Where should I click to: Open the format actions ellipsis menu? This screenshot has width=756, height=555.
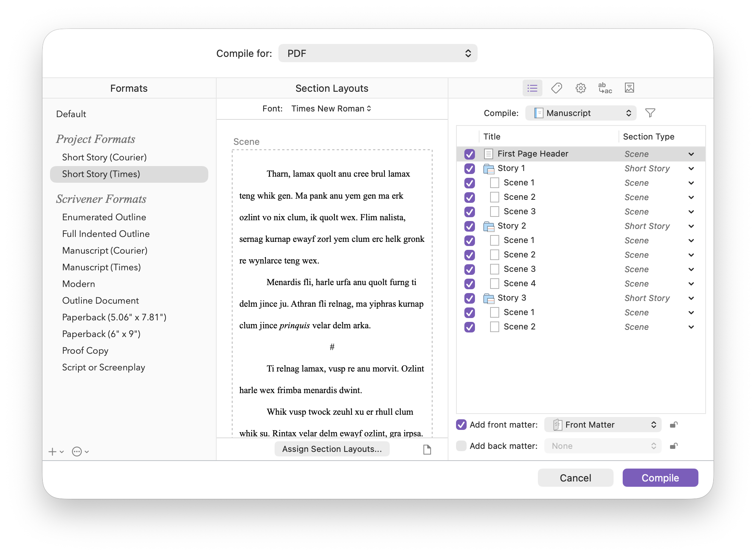[x=77, y=452]
